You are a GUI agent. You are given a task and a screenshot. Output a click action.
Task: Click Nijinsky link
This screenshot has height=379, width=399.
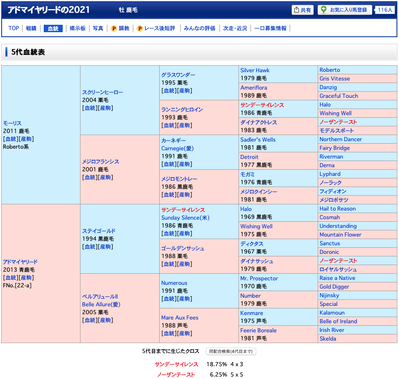[x=329, y=295]
